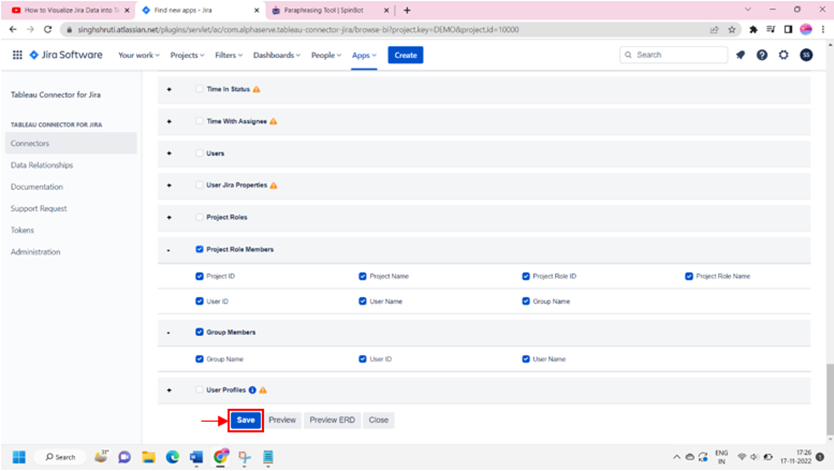Enable the User Profiles checkbox

[199, 390]
